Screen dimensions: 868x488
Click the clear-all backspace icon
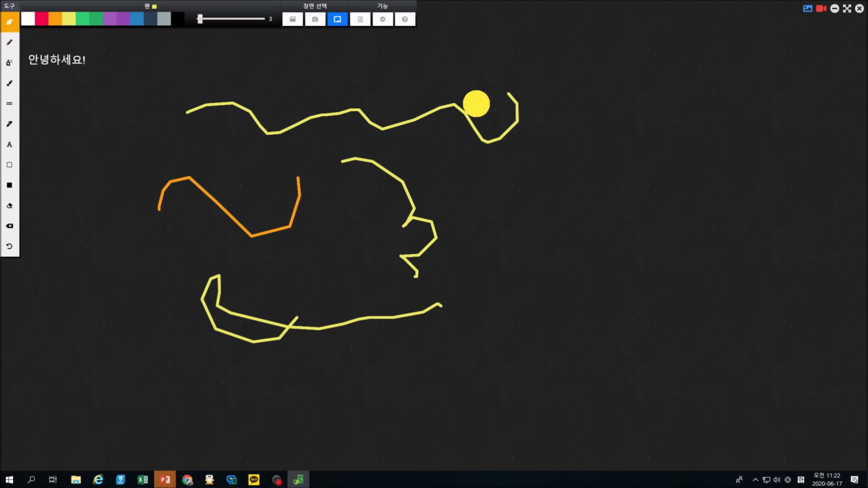[x=10, y=226]
